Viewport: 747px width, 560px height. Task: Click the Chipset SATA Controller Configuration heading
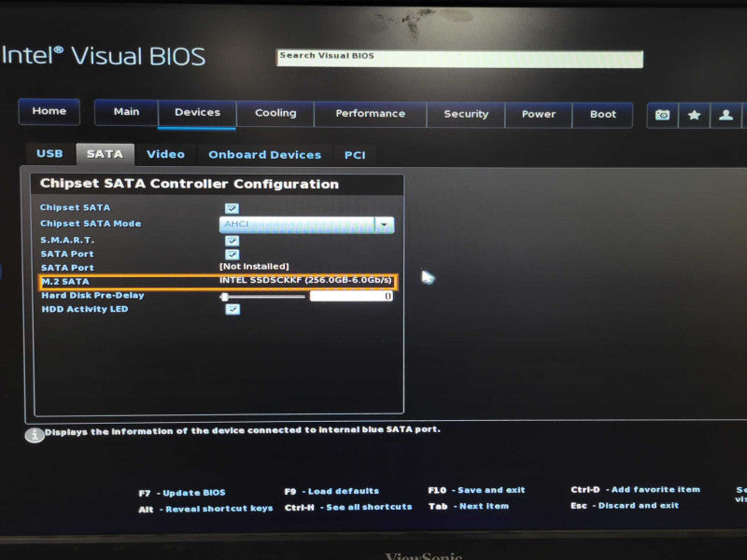click(190, 184)
